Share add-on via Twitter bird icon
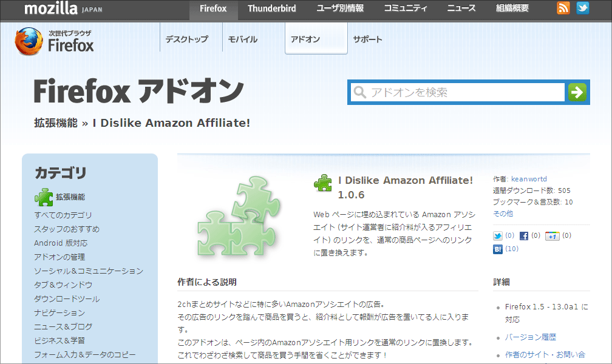Viewport: 612px width, 364px height. click(x=498, y=236)
